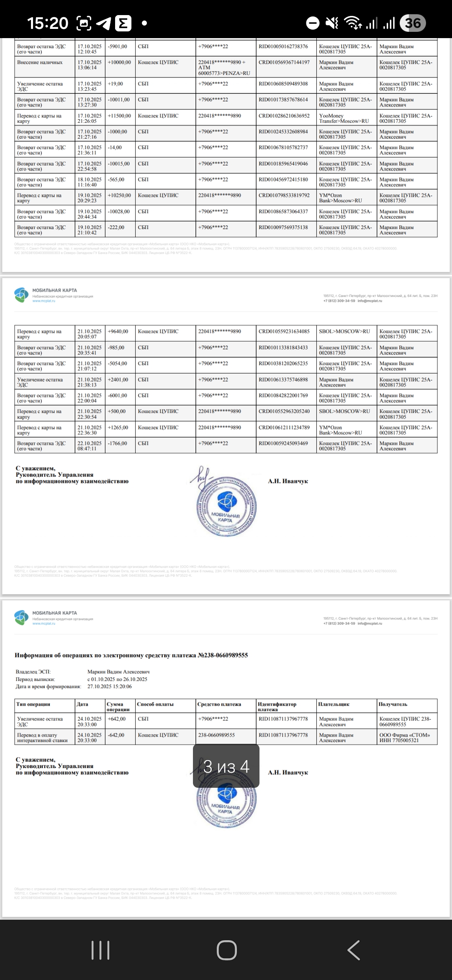This screenshot has height=980, width=452.
Task: Tap the 'Перевод в оплату интерактивной ставки' row
Action: (44, 738)
